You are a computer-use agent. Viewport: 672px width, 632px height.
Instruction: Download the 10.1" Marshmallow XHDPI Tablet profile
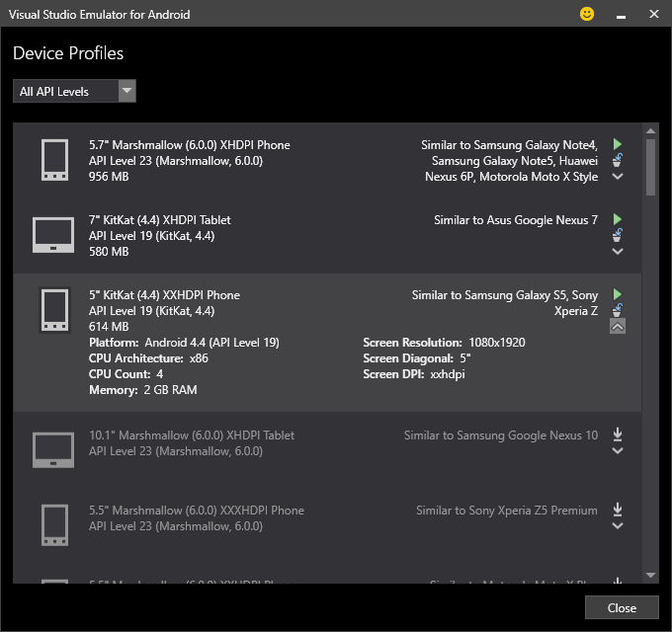(617, 434)
